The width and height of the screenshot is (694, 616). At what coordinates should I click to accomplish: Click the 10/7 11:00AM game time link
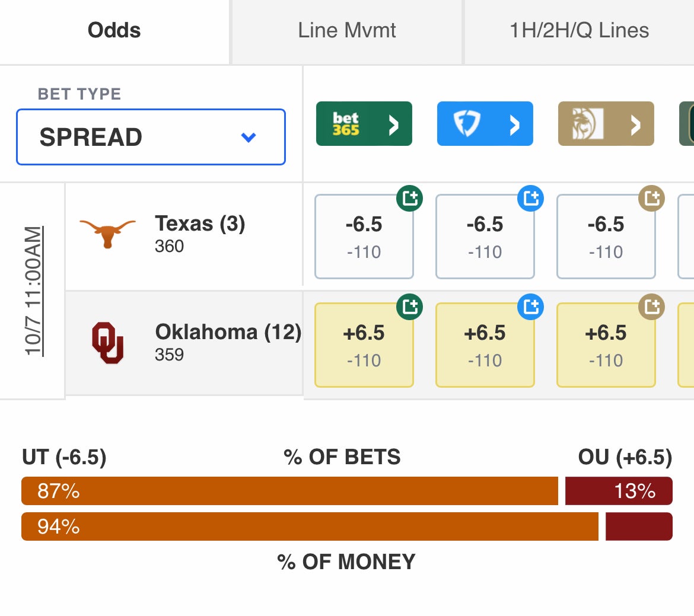[x=34, y=291]
